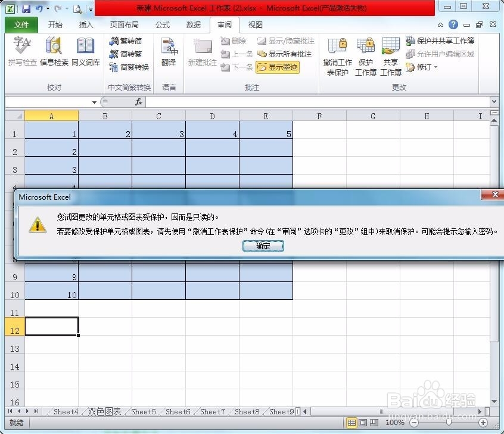Image resolution: width=504 pixels, height=434 pixels.
Task: Click the fx insert function button
Action: [139, 102]
